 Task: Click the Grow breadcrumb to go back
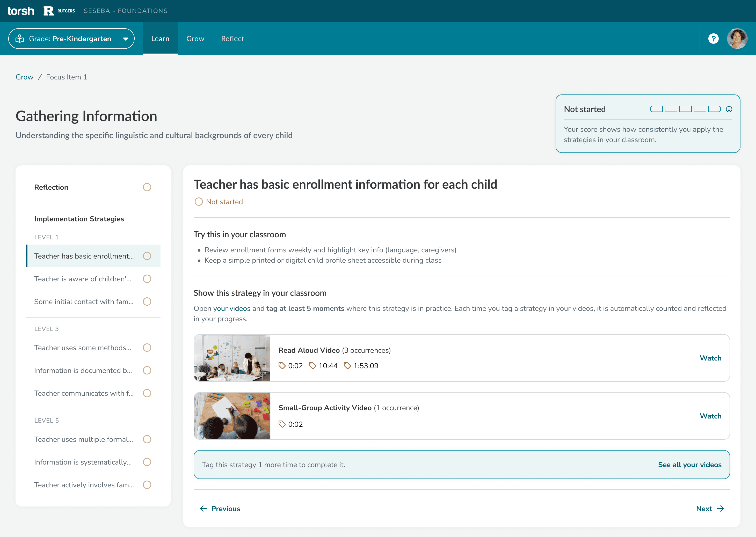tap(25, 77)
